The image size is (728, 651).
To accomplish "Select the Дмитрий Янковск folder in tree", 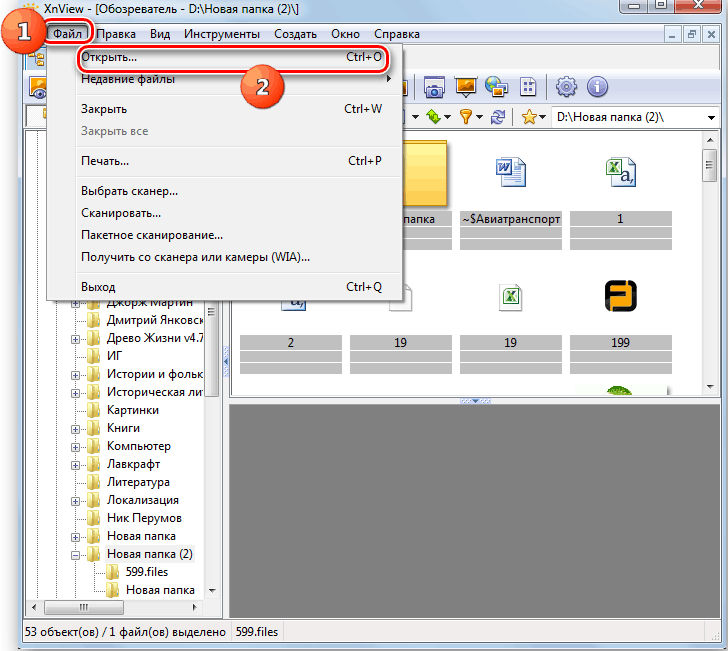I will 155,320.
